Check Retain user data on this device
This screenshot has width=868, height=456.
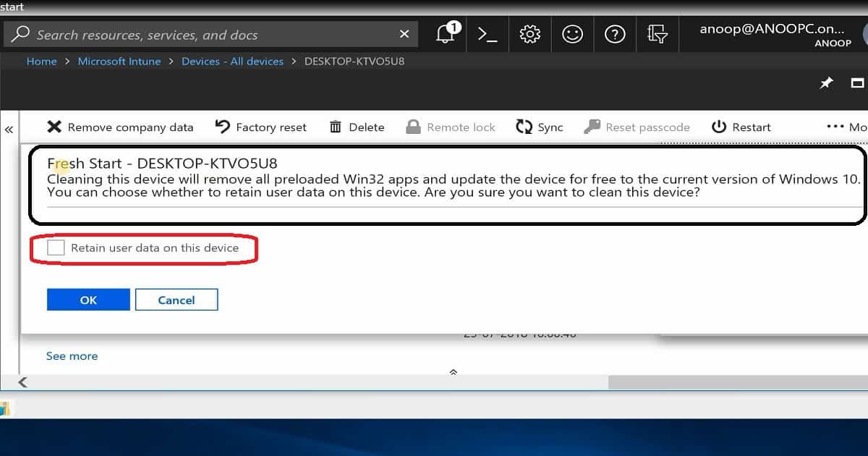pyautogui.click(x=56, y=248)
